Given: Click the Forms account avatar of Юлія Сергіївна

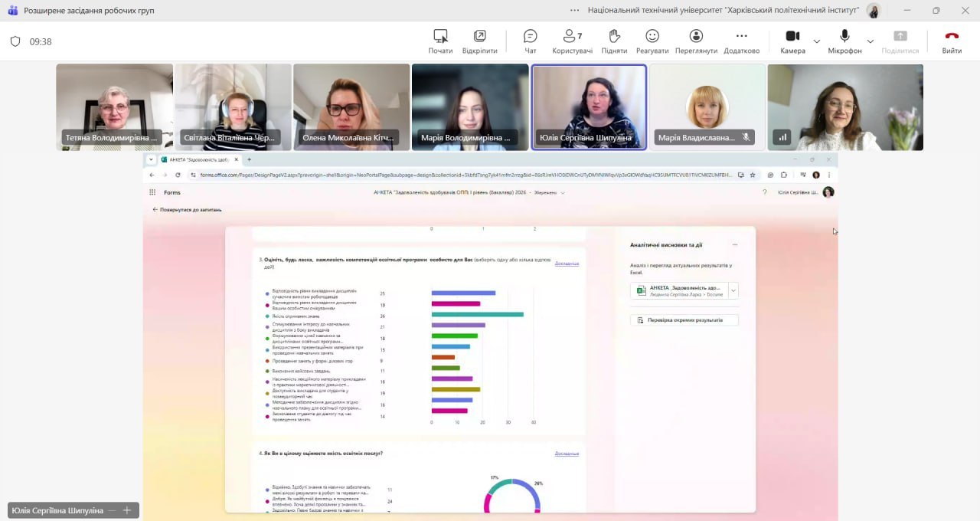Looking at the screenshot, I should [828, 192].
